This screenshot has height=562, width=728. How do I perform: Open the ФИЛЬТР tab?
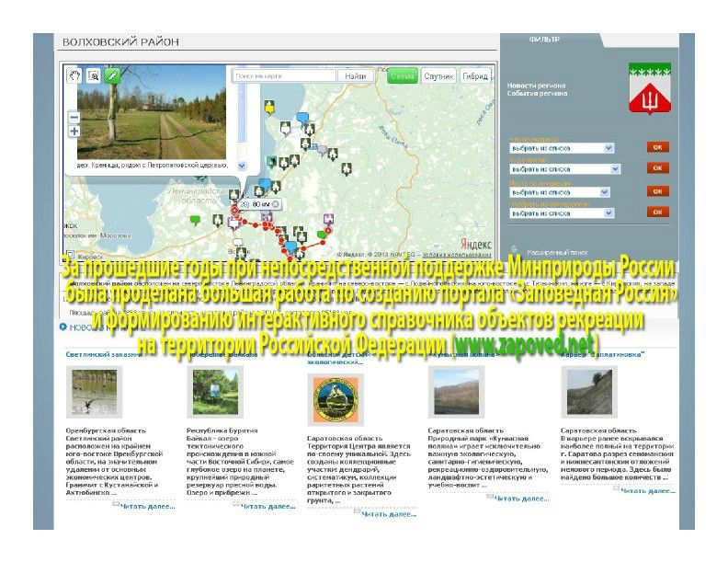(544, 40)
